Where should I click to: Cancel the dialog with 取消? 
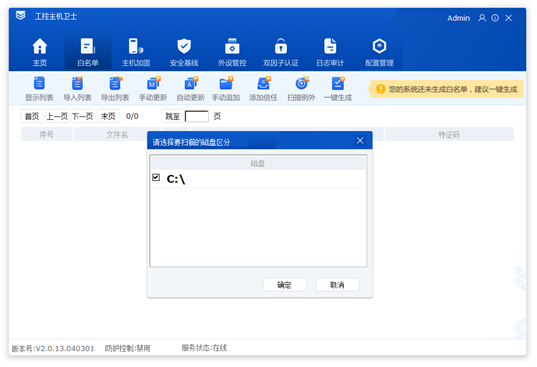pos(337,285)
